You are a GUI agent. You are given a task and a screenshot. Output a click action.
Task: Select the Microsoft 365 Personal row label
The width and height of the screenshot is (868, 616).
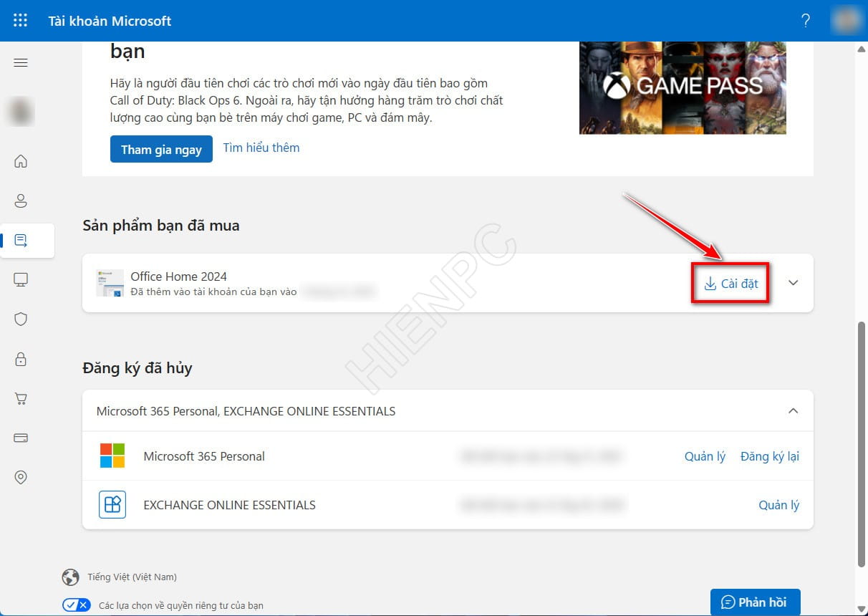204,456
